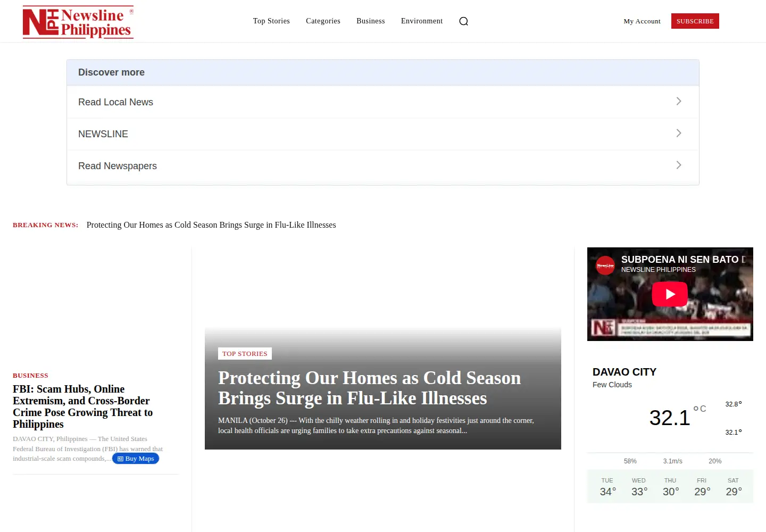This screenshot has width=766, height=532.
Task: Expand the NEWSLINE row chevron
Action: click(x=678, y=133)
